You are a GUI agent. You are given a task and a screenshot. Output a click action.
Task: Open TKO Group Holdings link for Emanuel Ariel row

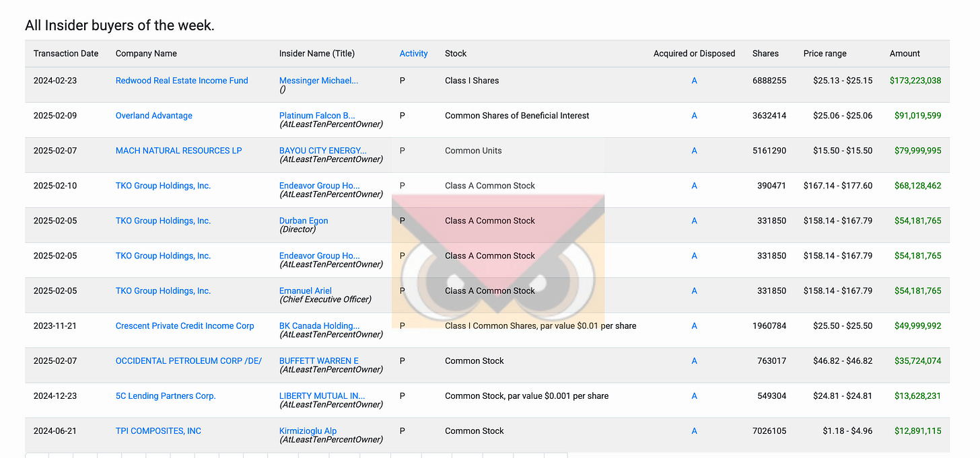tap(164, 290)
